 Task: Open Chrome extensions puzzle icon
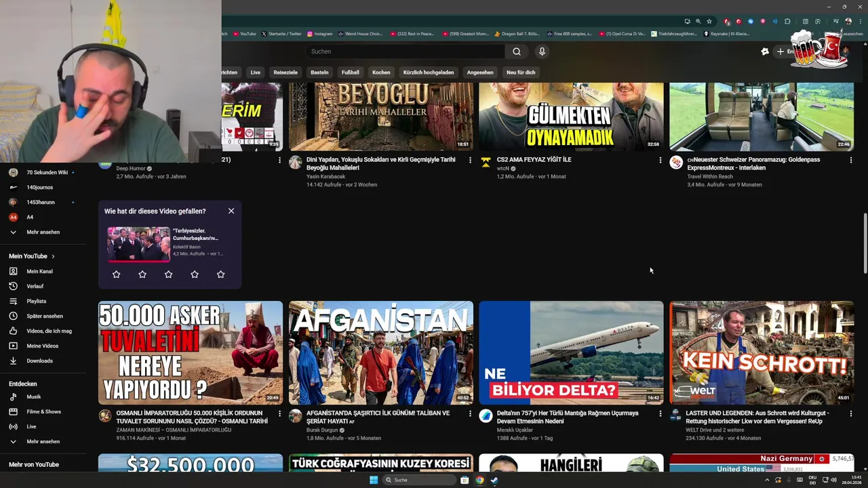pyautogui.click(x=787, y=21)
